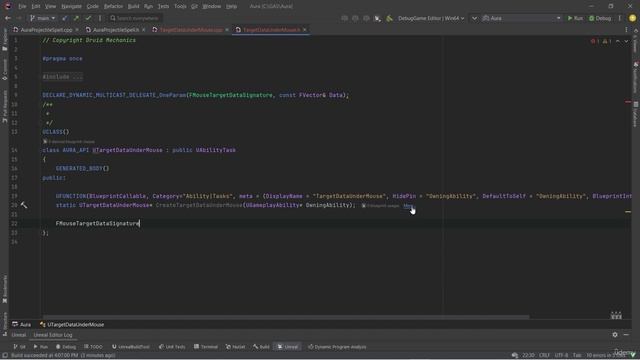Open editor tabs more options menu
The height and width of the screenshot is (360, 640).
[x=627, y=30]
